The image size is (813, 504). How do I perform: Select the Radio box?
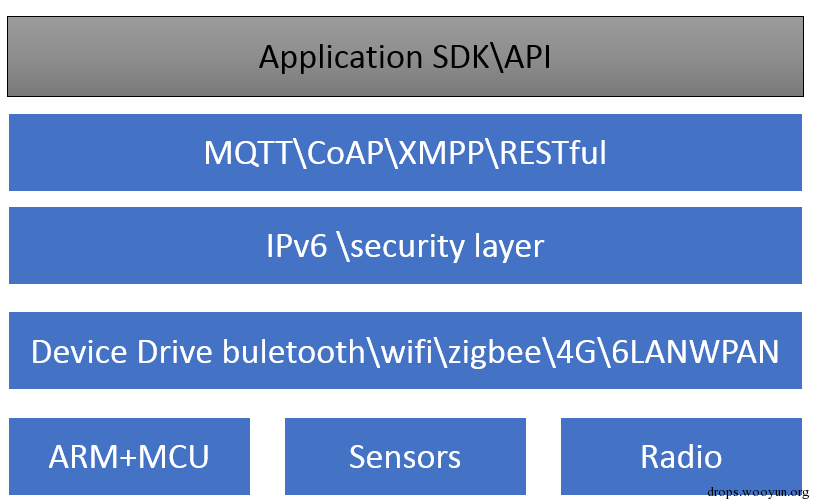click(x=680, y=457)
